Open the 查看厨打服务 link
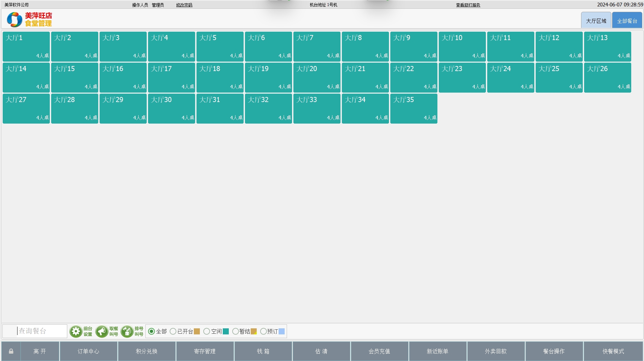This screenshot has height=361, width=644. (468, 5)
